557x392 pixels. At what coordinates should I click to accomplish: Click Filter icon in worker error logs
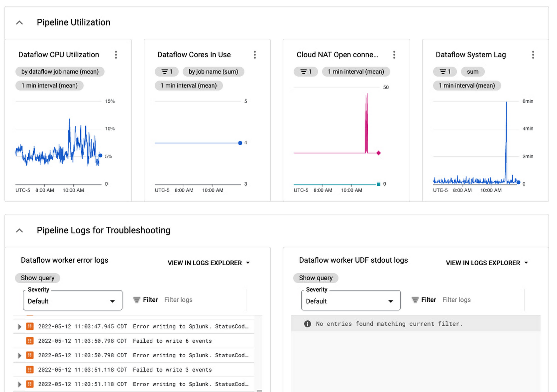click(x=137, y=300)
